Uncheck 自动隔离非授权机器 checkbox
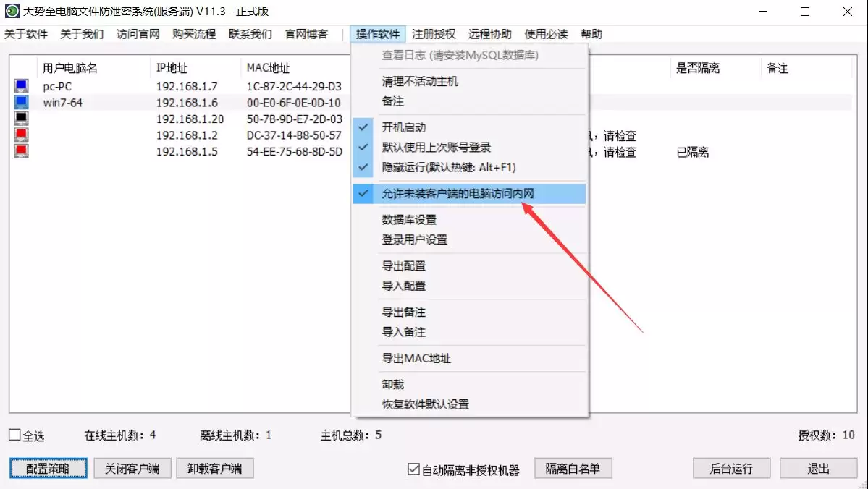The height and width of the screenshot is (489, 868). tap(413, 469)
